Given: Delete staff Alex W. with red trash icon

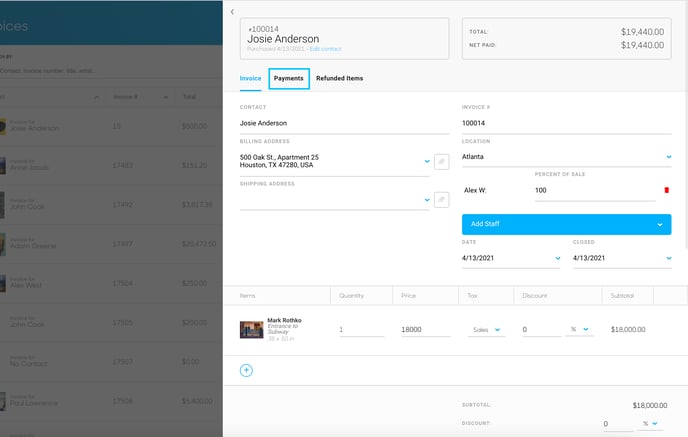Looking at the screenshot, I should click(666, 190).
